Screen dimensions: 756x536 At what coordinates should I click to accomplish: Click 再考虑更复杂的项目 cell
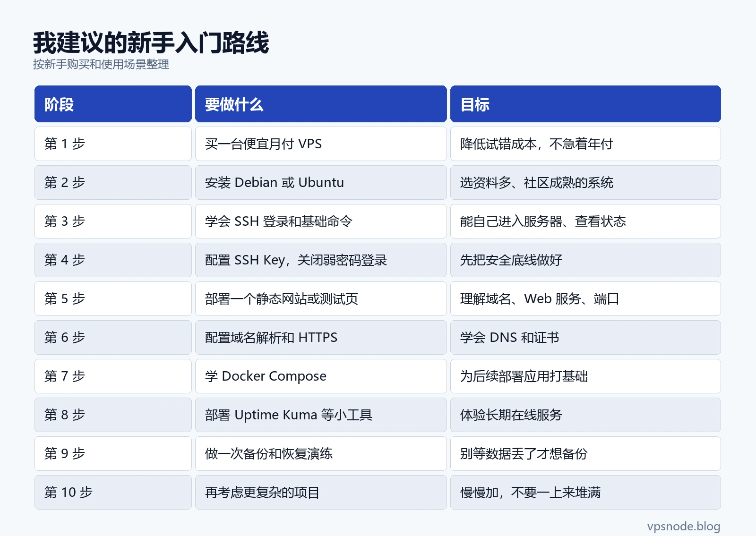[321, 492]
